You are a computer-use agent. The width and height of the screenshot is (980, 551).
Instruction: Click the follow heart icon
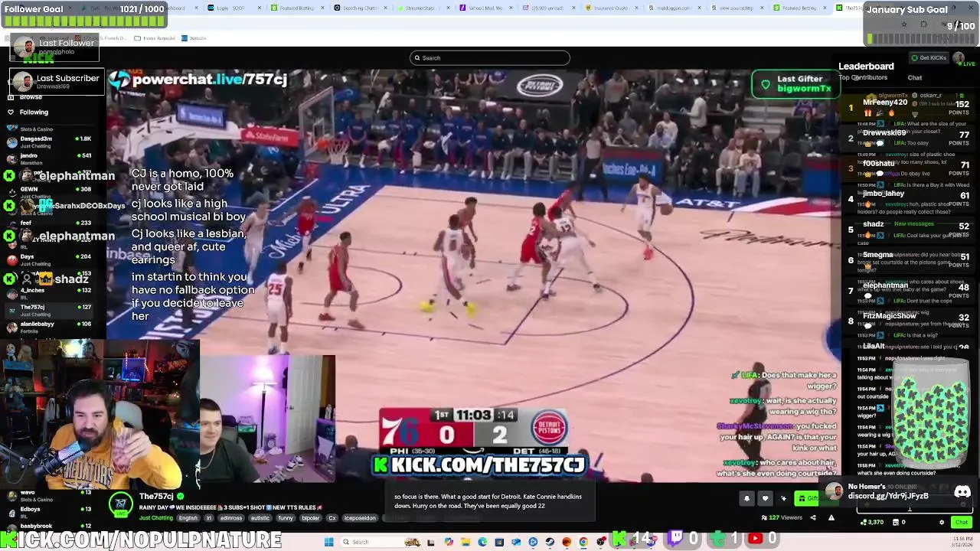pyautogui.click(x=765, y=499)
